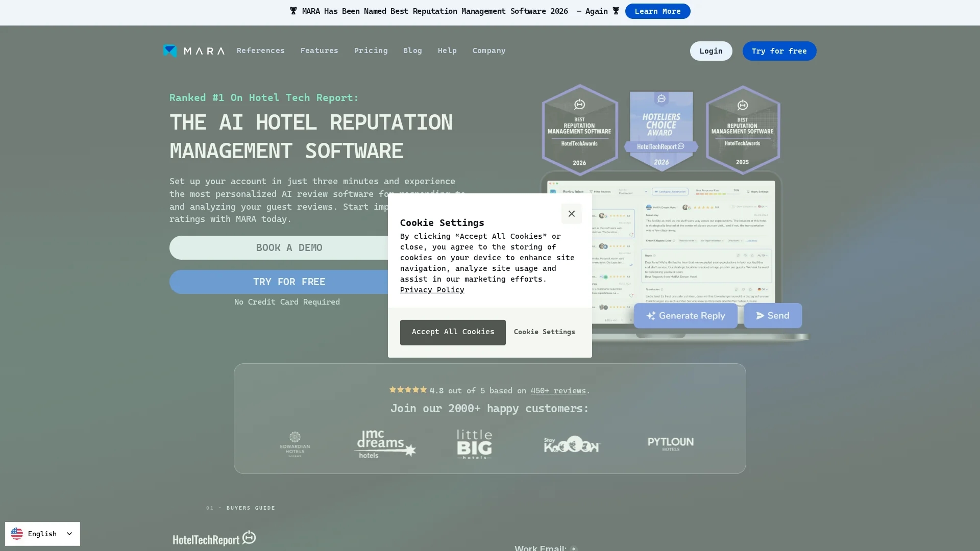Open the Privacy Policy link
The height and width of the screenshot is (551, 980).
point(432,290)
